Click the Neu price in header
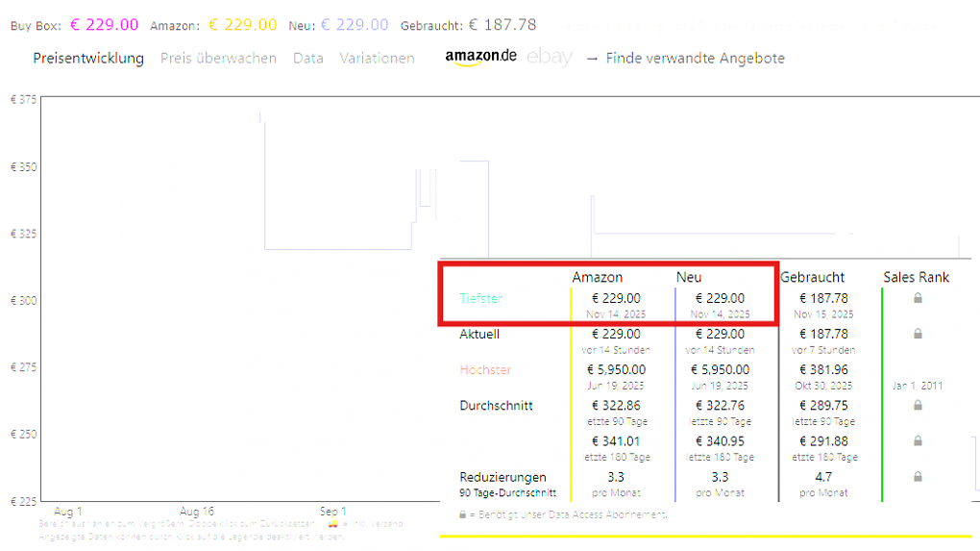This screenshot has height=551, width=980. 355,25
